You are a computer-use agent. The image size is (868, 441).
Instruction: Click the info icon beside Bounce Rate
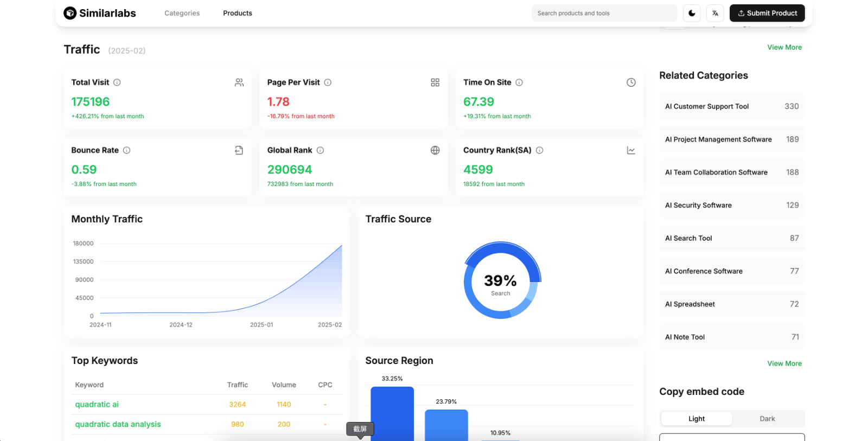127,150
